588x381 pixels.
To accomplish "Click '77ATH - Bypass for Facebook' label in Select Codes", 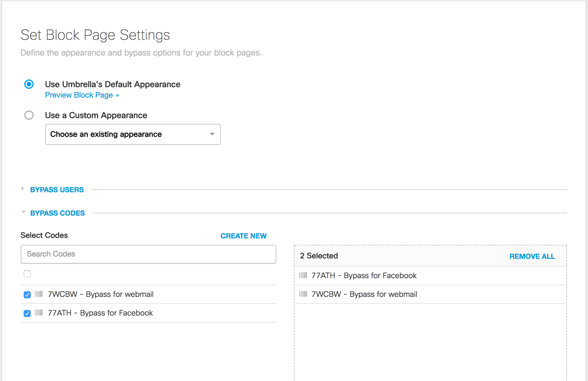I will coord(100,313).
